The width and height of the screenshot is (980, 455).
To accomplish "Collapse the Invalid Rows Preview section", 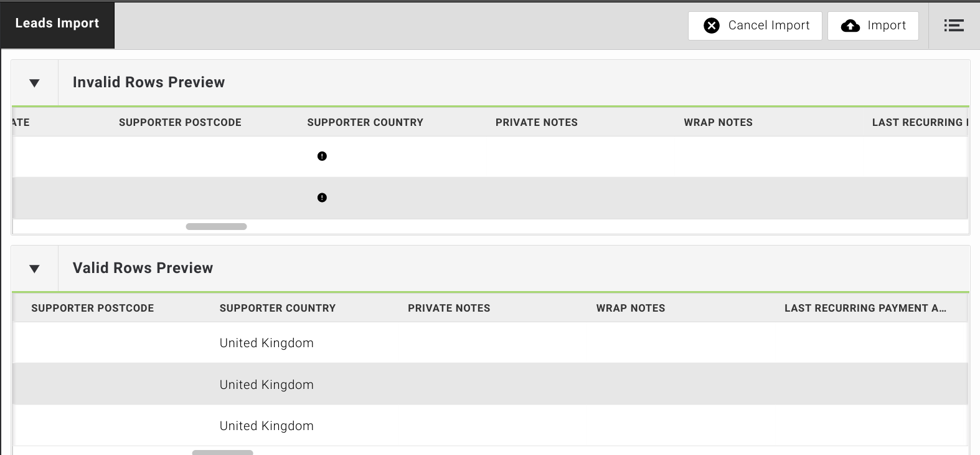I will point(35,83).
